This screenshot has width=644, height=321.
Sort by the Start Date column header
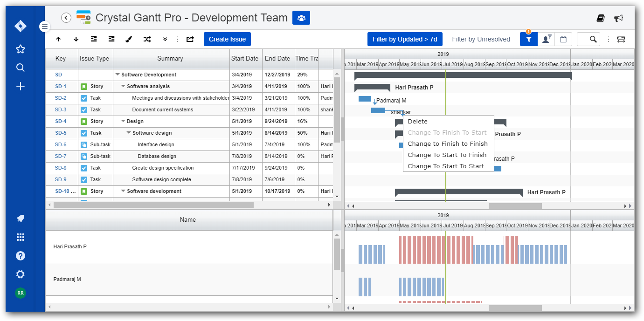[245, 59]
